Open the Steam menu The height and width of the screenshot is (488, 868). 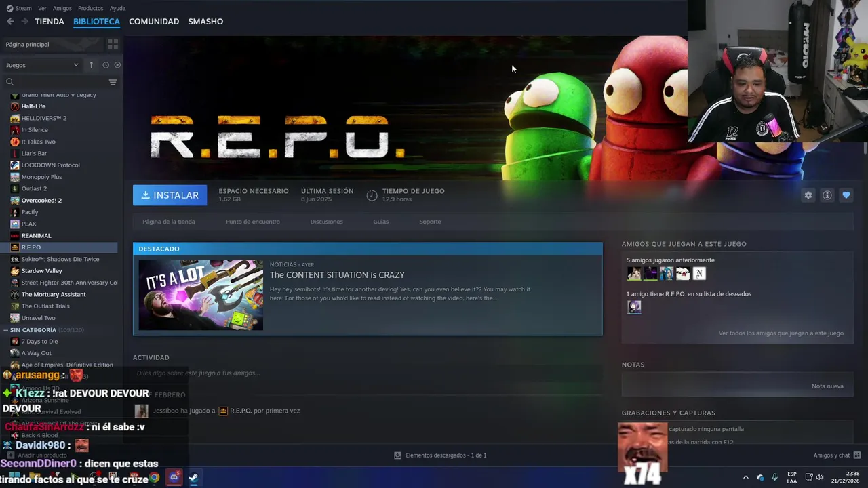19,8
